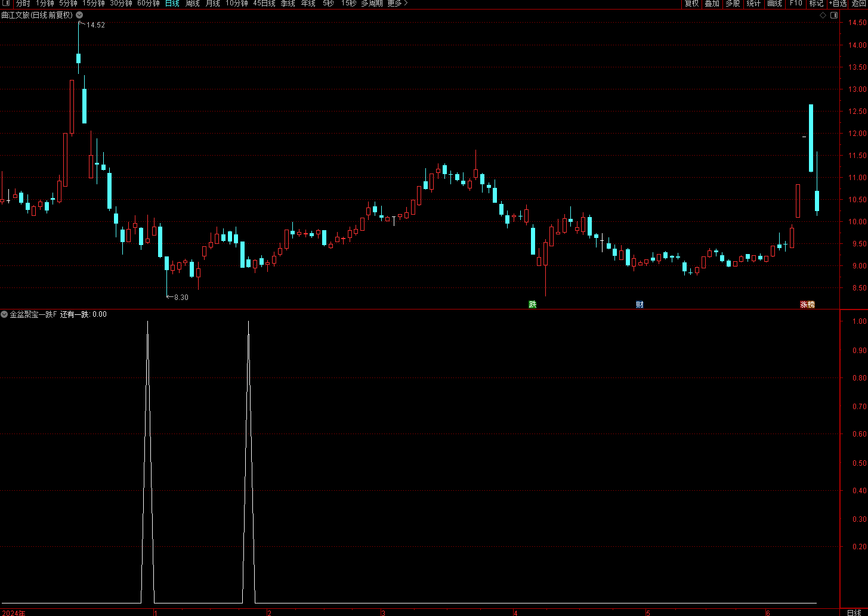Click the first white indicator spike
The width and height of the screenshot is (868, 616).
point(147,462)
